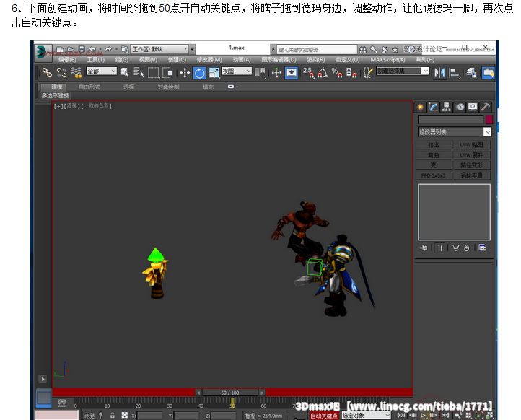521x420 pixels.
Task: Click the 涡轮平滑 modifier button
Action: 472,175
